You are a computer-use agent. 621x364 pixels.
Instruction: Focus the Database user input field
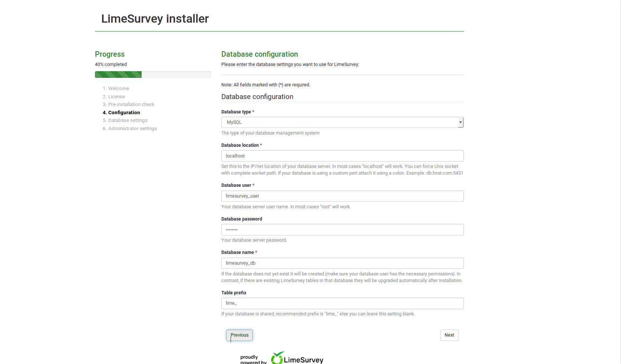pos(342,196)
